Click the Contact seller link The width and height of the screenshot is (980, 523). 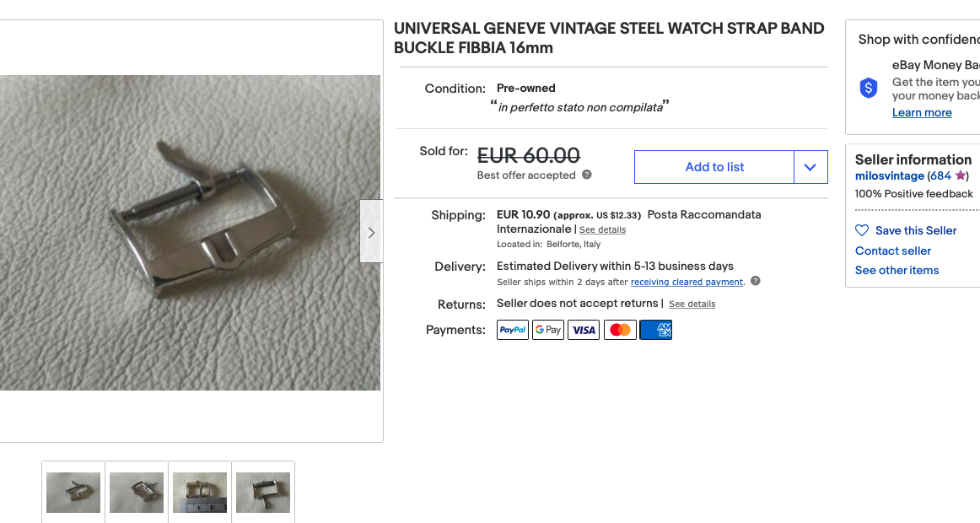click(893, 251)
